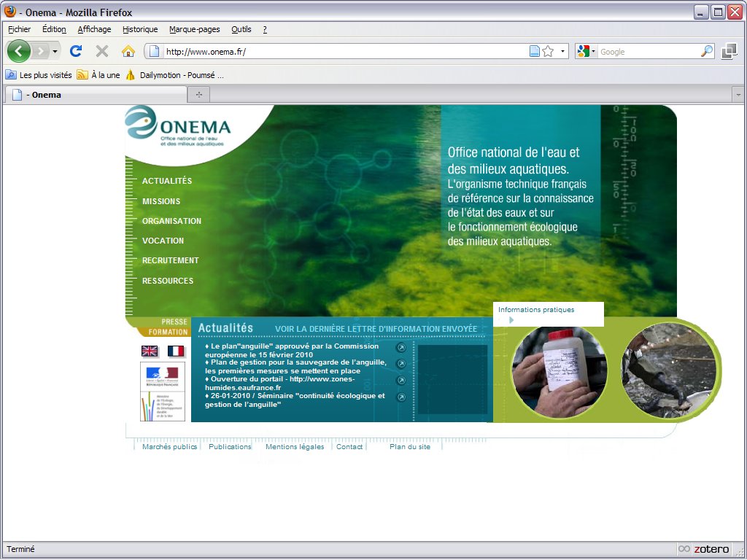747x560 pixels.
Task: Click the search magnifier icon in Google box
Action: point(706,51)
